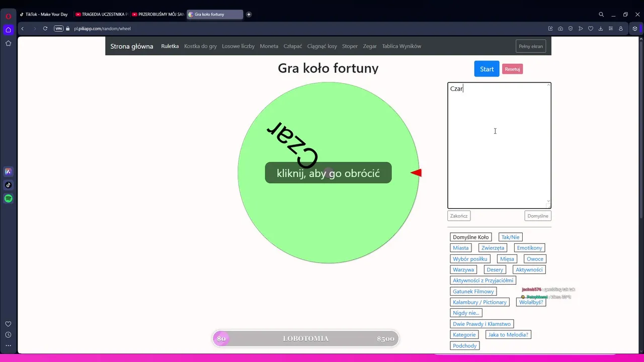Go back to the previous page
The image size is (644, 362).
click(x=23, y=29)
